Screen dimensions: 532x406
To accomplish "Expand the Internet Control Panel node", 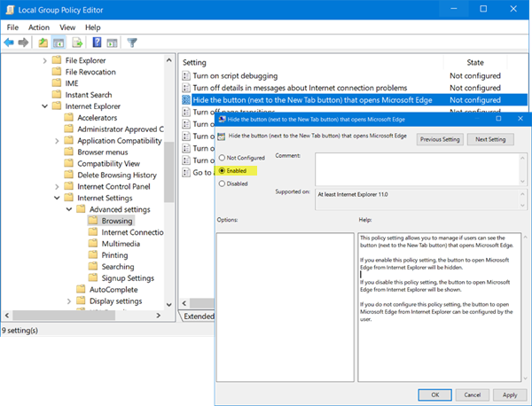I will point(57,186).
